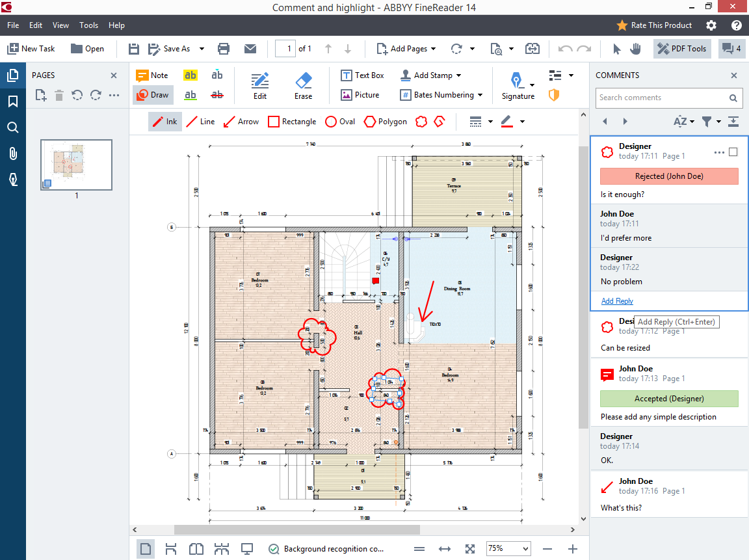Select the Cloud shape tool
The height and width of the screenshot is (560, 749).
click(x=421, y=122)
